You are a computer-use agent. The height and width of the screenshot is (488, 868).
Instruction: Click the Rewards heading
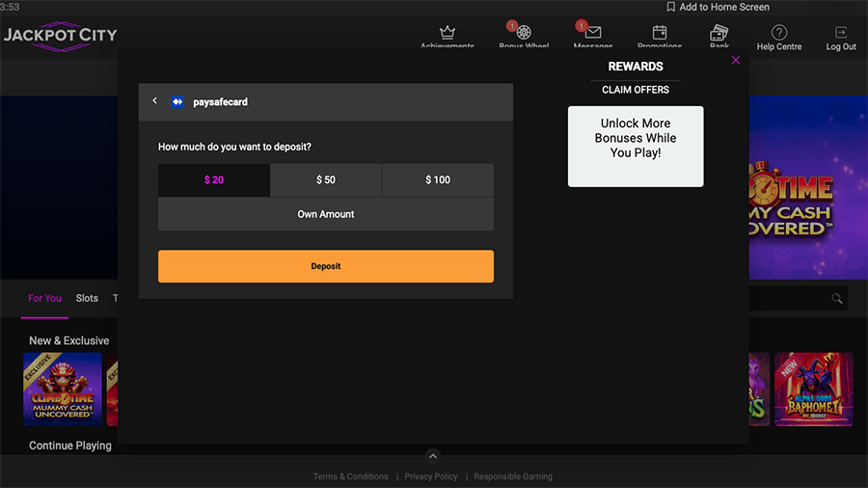coord(636,67)
